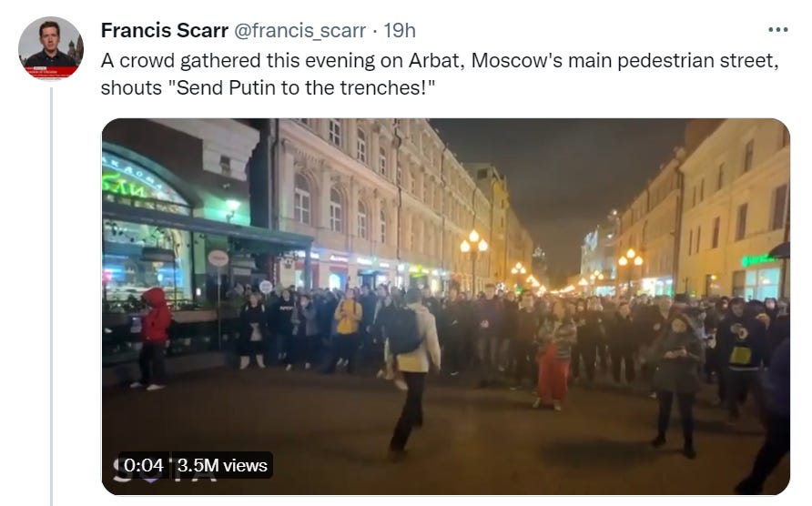
Task: Click the Francis Scarr display name
Action: (164, 31)
